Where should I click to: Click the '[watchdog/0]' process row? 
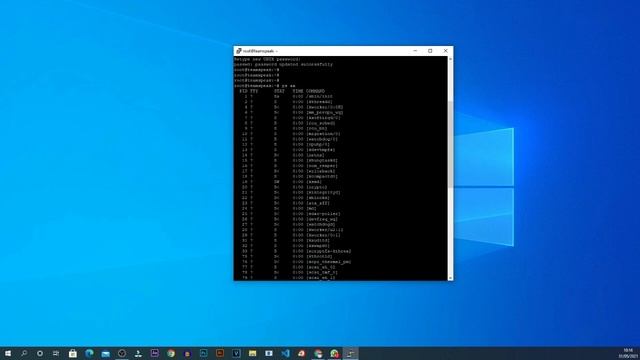(289, 139)
